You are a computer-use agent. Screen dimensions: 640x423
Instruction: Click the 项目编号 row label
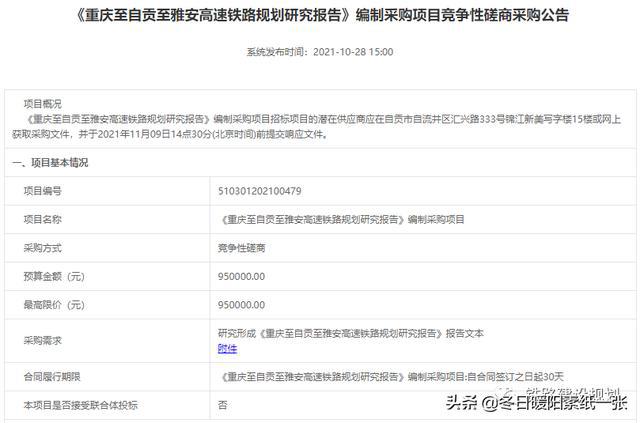pos(42,190)
